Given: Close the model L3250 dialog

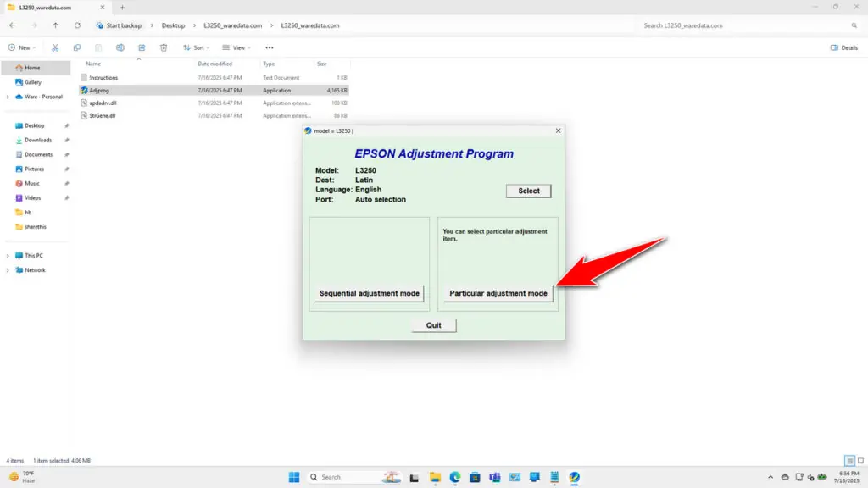Looking at the screenshot, I should pyautogui.click(x=558, y=130).
